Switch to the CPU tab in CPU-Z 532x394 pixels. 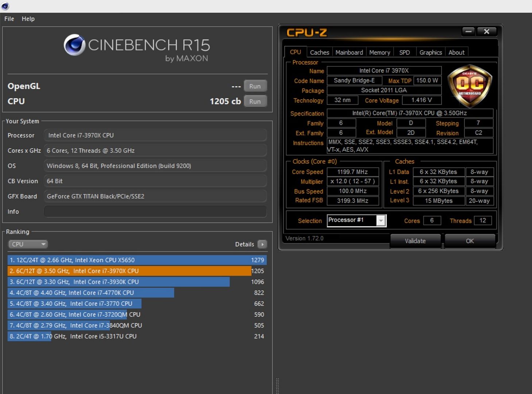pos(295,52)
